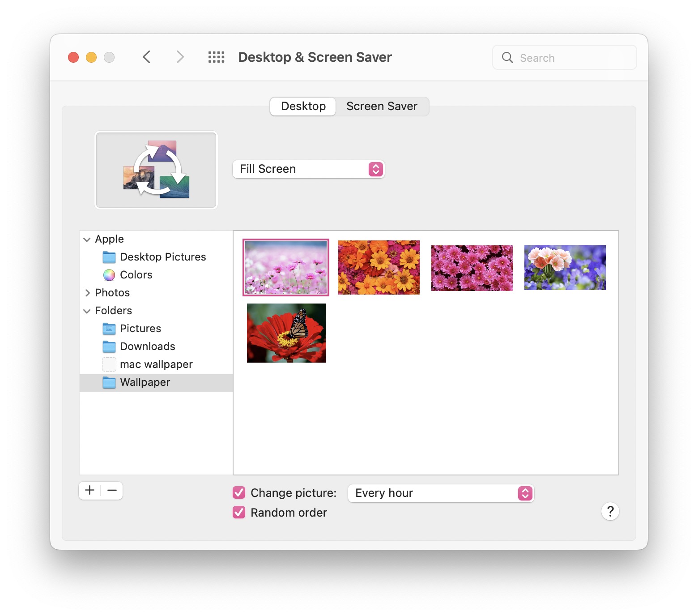This screenshot has width=698, height=616.
Task: Select the Desktop Pictures folder
Action: pyautogui.click(x=162, y=257)
